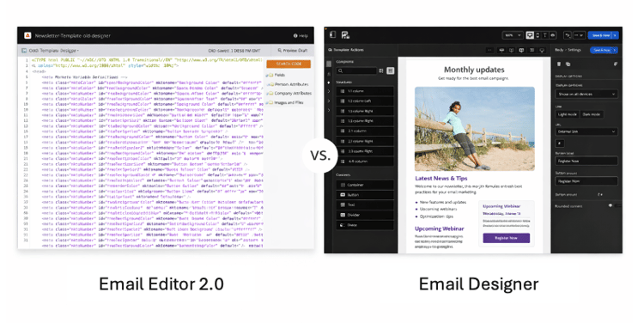Expand the third chevron in left rail
The width and height of the screenshot is (644, 323).
pos(329,110)
